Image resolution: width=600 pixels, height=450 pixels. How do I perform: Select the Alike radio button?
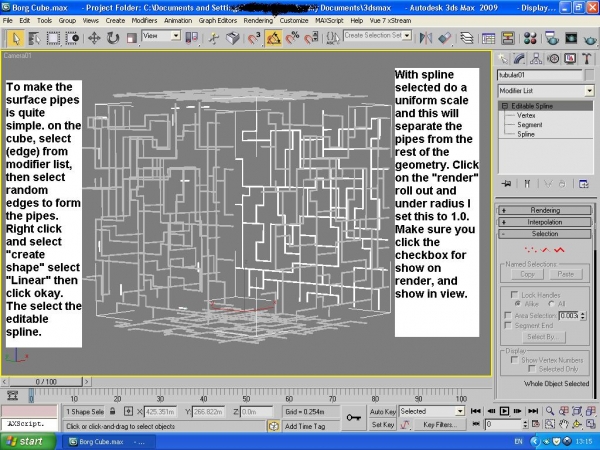518,303
